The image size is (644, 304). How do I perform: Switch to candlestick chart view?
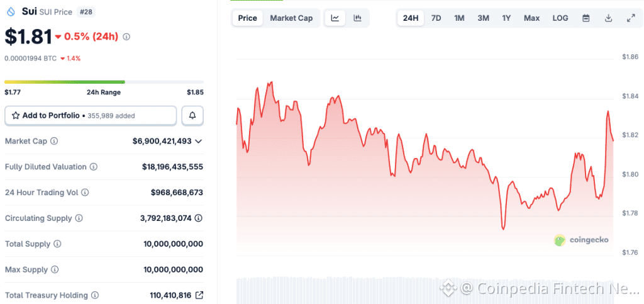click(x=357, y=18)
